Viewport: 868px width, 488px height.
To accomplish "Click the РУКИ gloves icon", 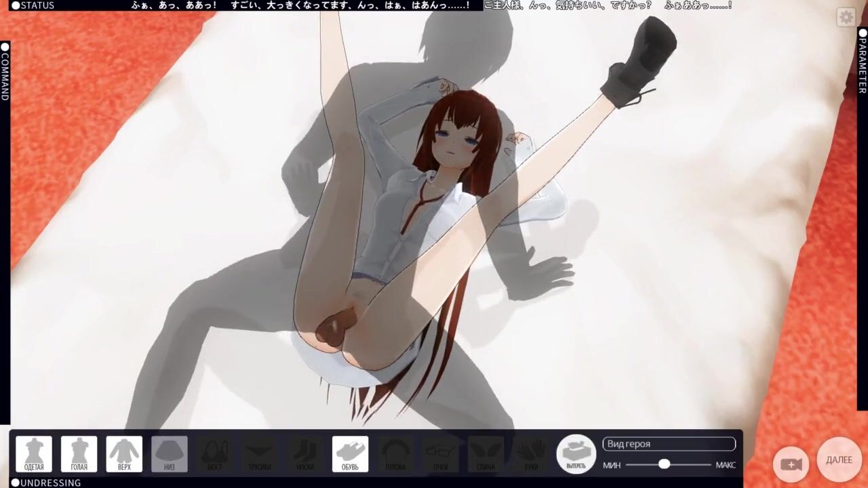I will point(530,453).
